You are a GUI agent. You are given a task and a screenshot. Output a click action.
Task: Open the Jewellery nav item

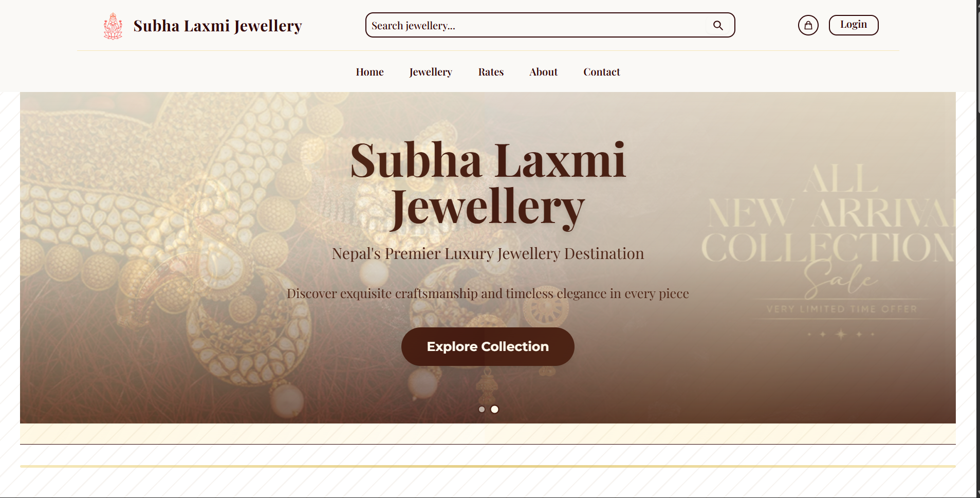(431, 72)
